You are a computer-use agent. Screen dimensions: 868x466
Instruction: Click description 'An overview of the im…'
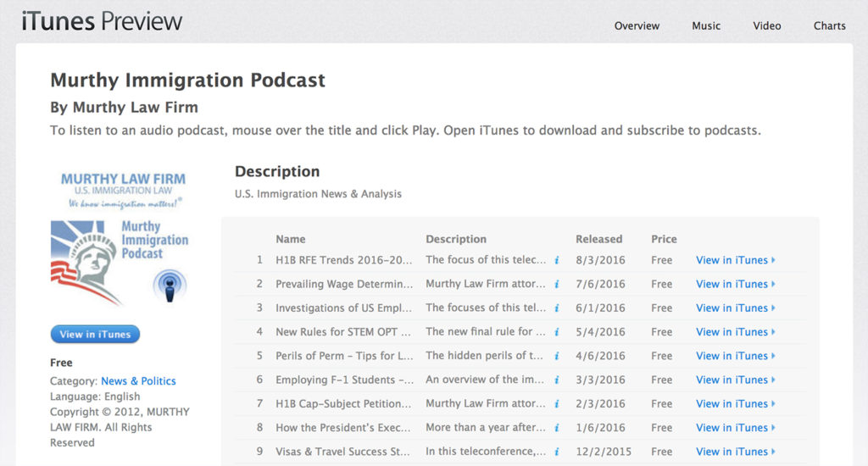point(484,379)
